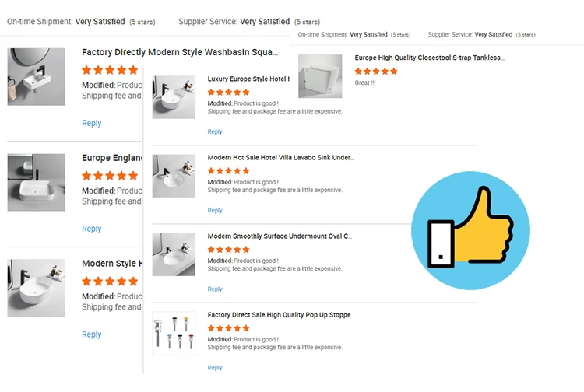Click stars for Modern Hot Sale Hotel Villa Lavabo
Viewport: 584px width, 392px height.
coord(229,170)
